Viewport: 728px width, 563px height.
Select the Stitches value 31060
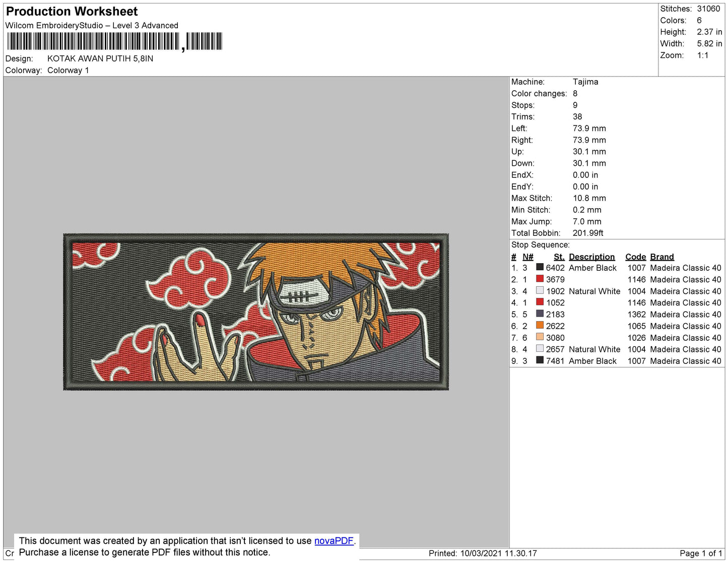(708, 9)
